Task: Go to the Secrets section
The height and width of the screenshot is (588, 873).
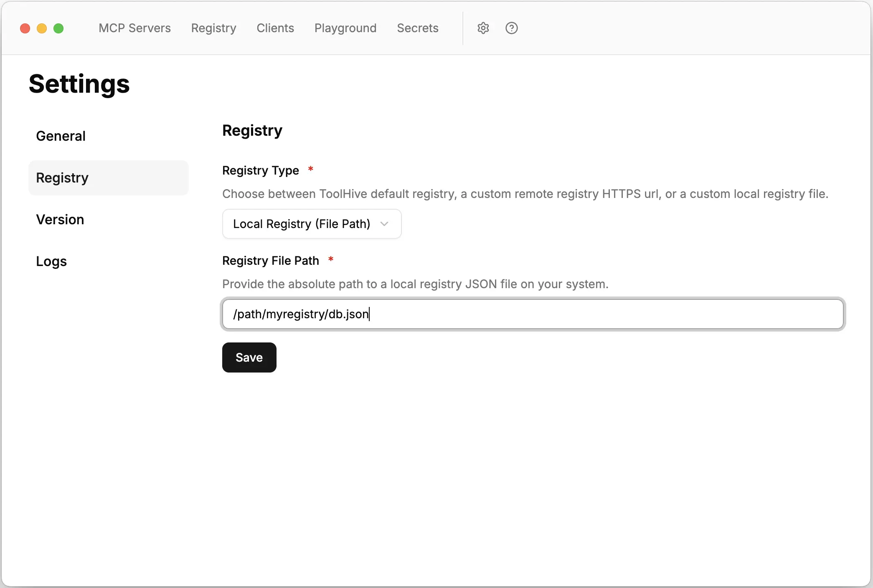Action: 417,28
